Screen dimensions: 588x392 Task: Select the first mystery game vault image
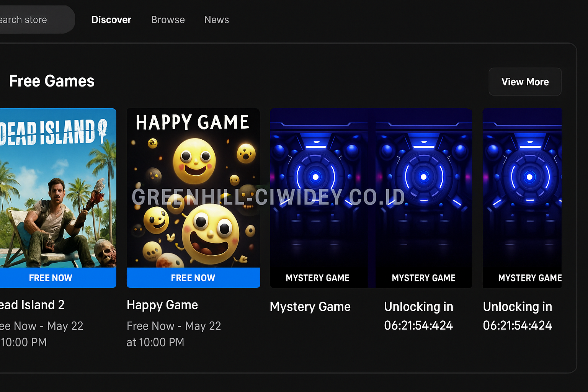pos(318,198)
